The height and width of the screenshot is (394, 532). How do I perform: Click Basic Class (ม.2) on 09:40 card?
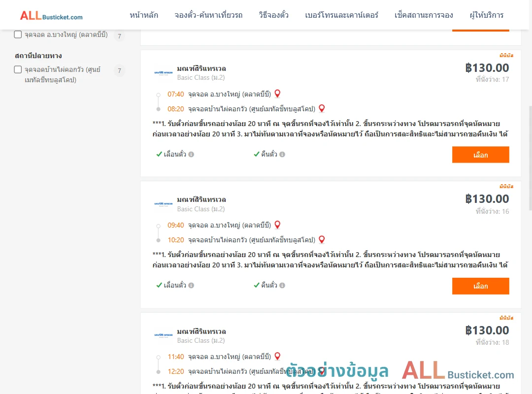201,209
